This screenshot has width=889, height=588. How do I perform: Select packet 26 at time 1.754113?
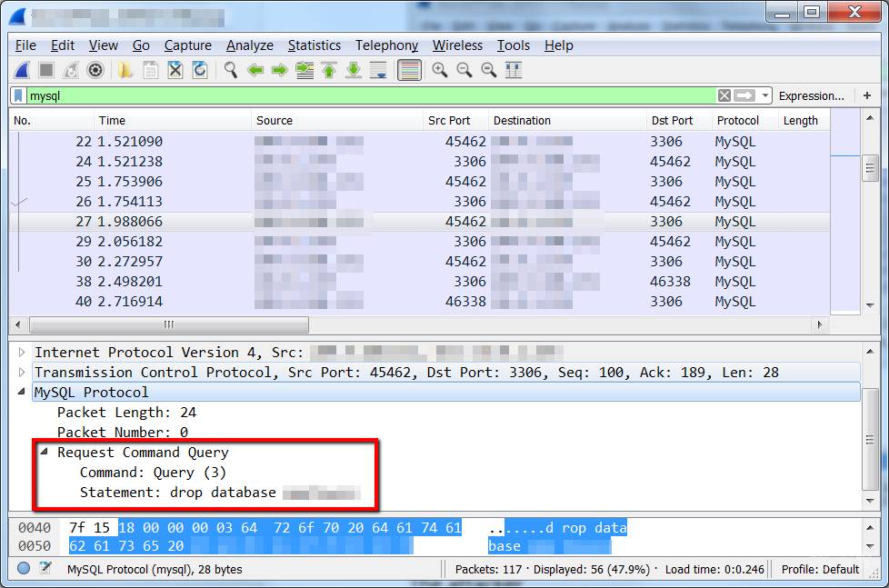tap(420, 202)
